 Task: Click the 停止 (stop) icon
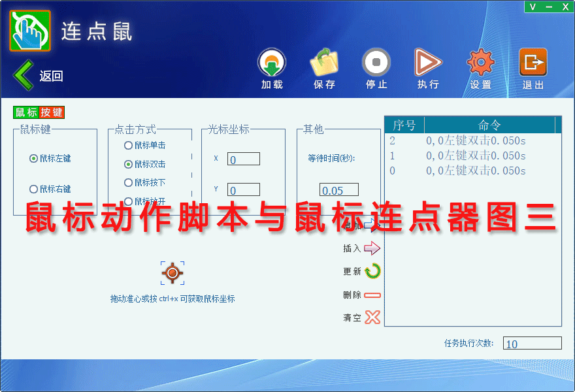[376, 62]
